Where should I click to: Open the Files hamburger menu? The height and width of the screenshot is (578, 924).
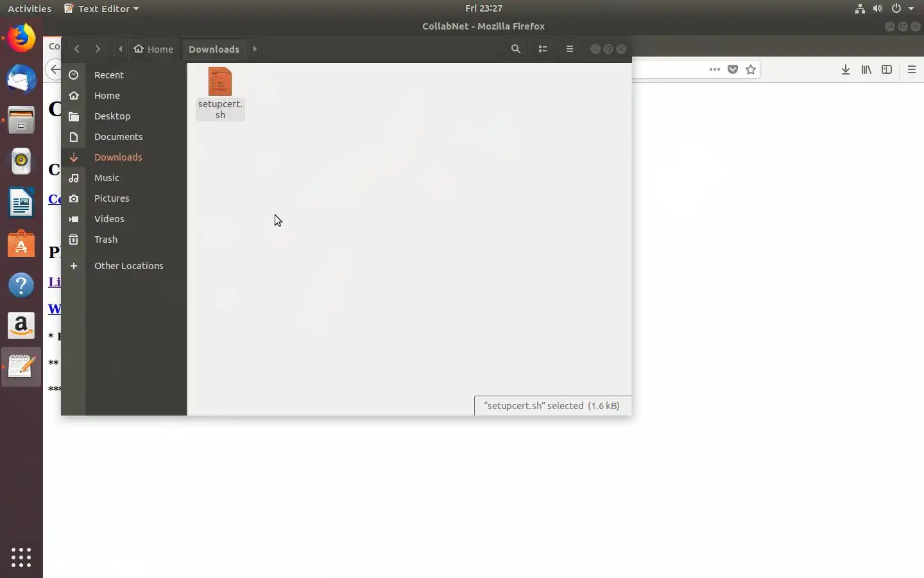click(x=570, y=49)
